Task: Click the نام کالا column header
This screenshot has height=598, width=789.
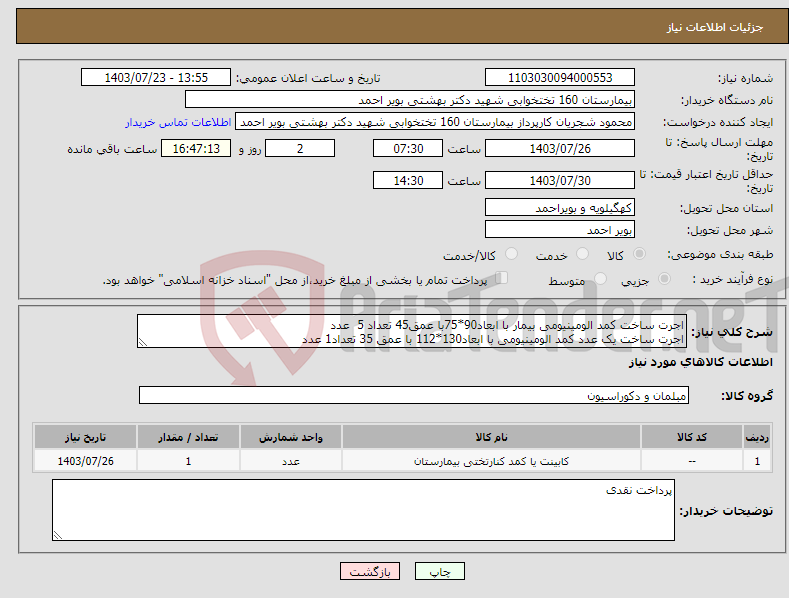Action: pyautogui.click(x=491, y=437)
